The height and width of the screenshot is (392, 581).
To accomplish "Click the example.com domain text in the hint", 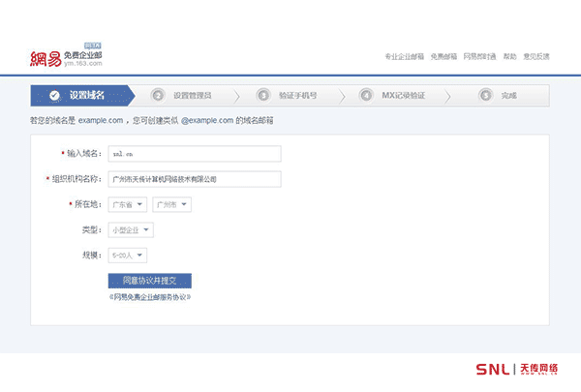I will click(101, 120).
